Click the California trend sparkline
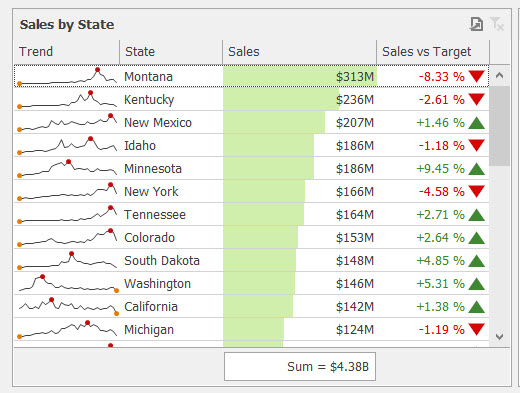This screenshot has height=393, width=520. 68,306
